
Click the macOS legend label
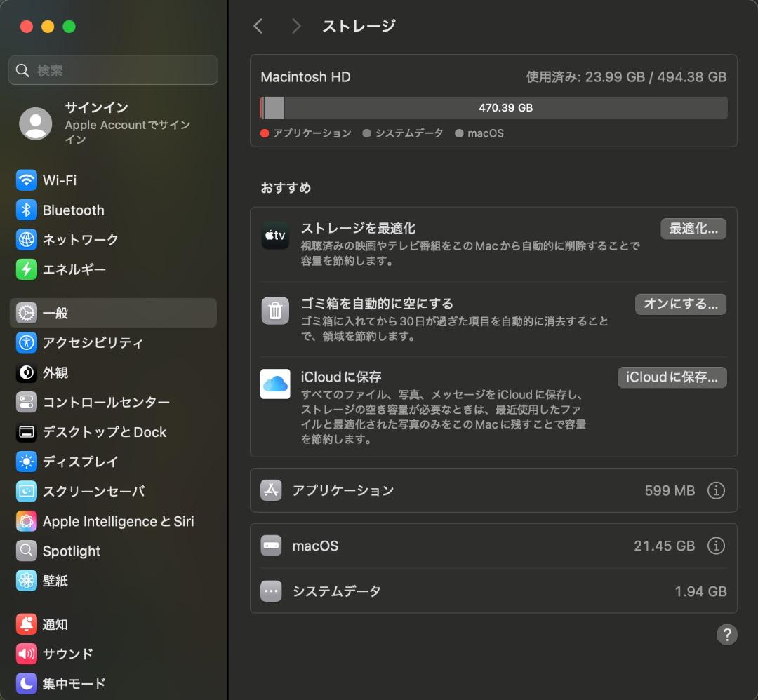tap(486, 133)
